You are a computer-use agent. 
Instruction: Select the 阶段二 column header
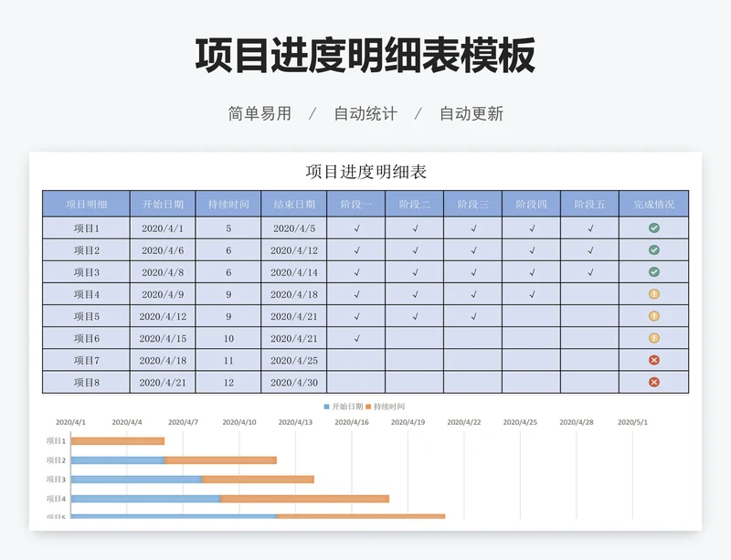point(415,204)
